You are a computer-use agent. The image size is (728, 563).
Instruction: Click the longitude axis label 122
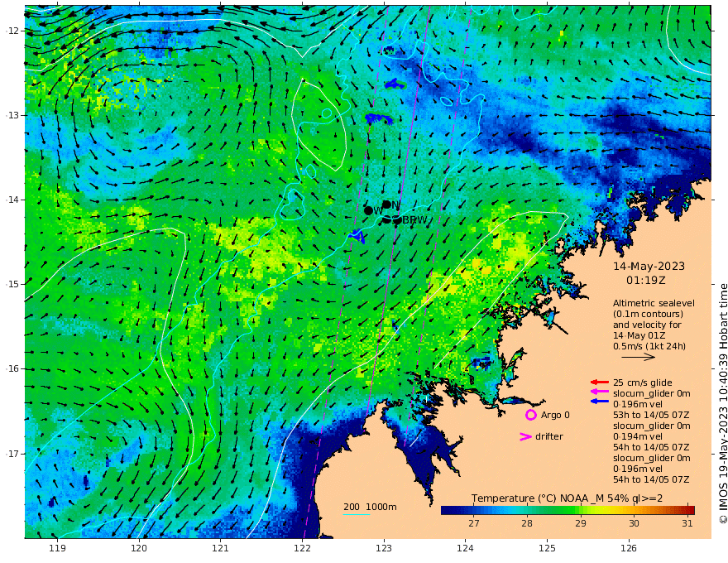click(x=302, y=548)
